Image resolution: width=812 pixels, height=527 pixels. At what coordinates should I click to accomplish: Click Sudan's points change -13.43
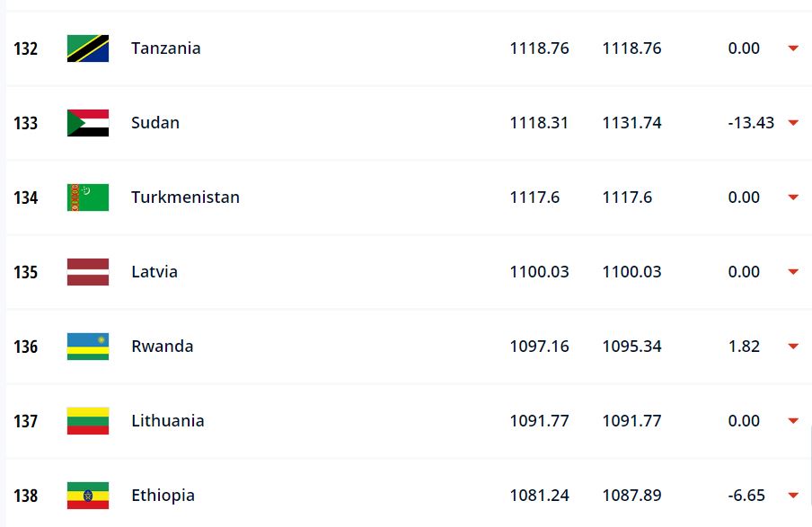[751, 123]
